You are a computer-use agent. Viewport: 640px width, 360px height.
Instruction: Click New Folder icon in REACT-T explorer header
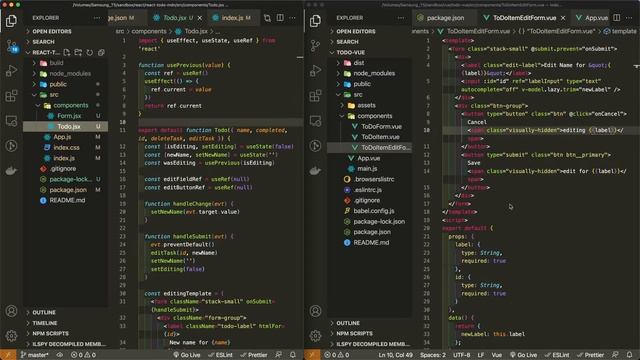[x=78, y=52]
